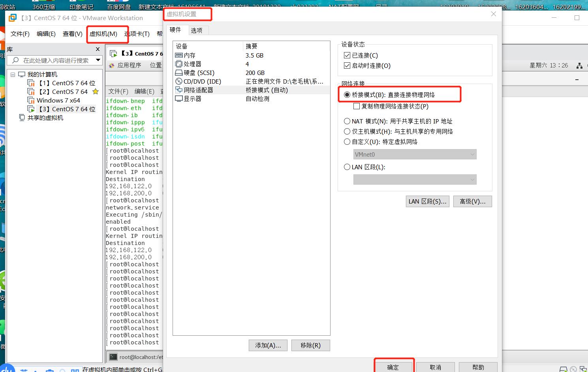Select 桥接模式(B) radio button
Viewport: 588px width, 372px height.
coord(347,95)
